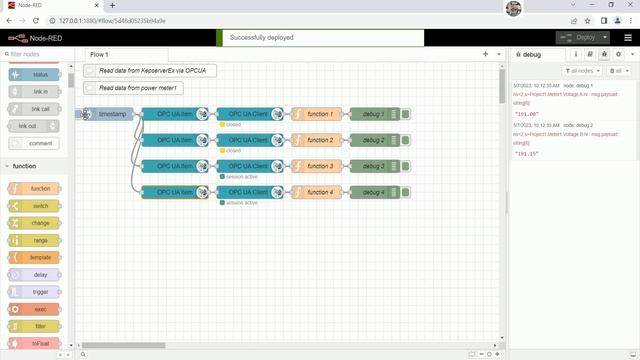Select the OPC UA Client node before function 3
Image resolution: width=640 pixels, height=360 pixels.
[x=250, y=167]
